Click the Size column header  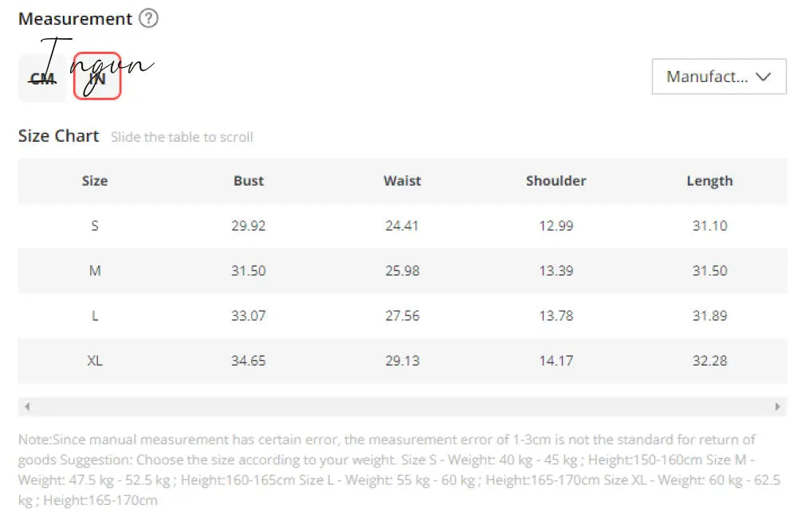[x=95, y=181]
